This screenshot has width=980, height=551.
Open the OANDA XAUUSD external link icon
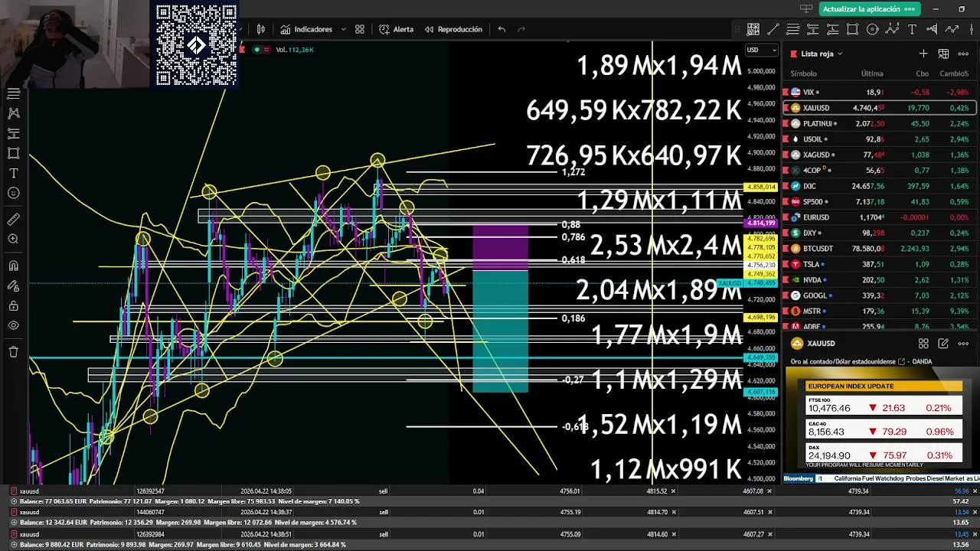[903, 362]
